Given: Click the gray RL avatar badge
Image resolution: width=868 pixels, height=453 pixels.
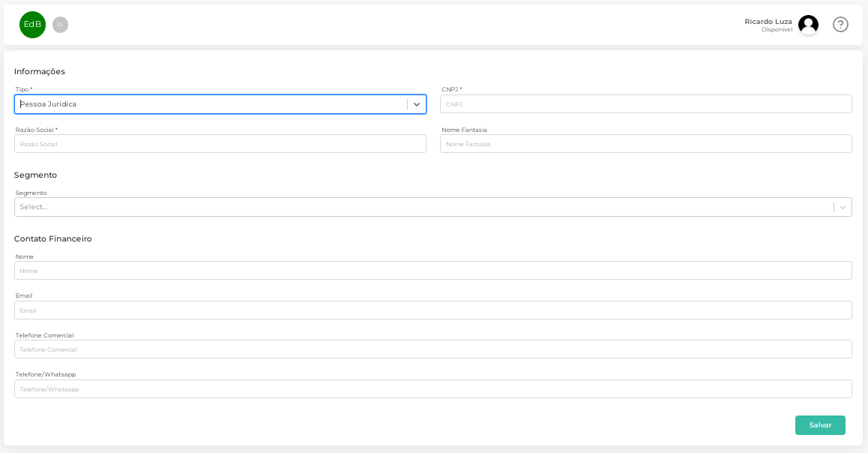Looking at the screenshot, I should tap(60, 25).
